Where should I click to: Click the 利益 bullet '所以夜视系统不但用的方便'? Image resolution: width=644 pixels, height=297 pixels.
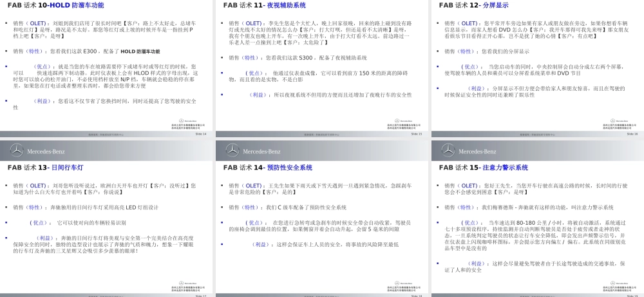pos(330,95)
